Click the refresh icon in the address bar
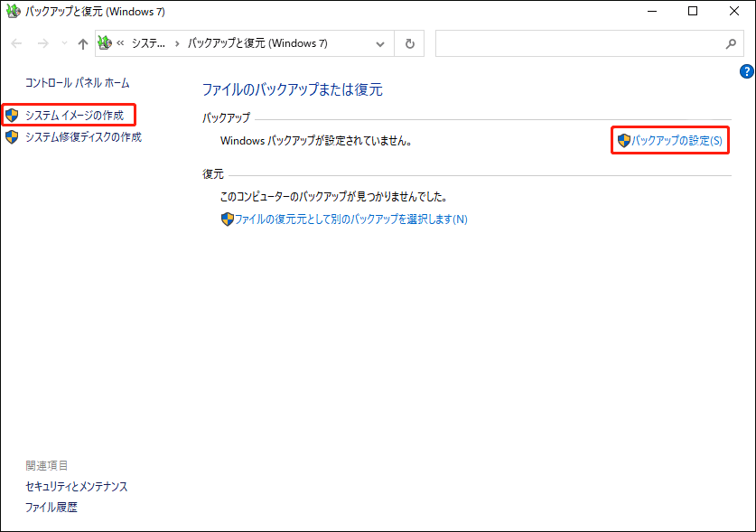The width and height of the screenshot is (756, 532). (410, 42)
